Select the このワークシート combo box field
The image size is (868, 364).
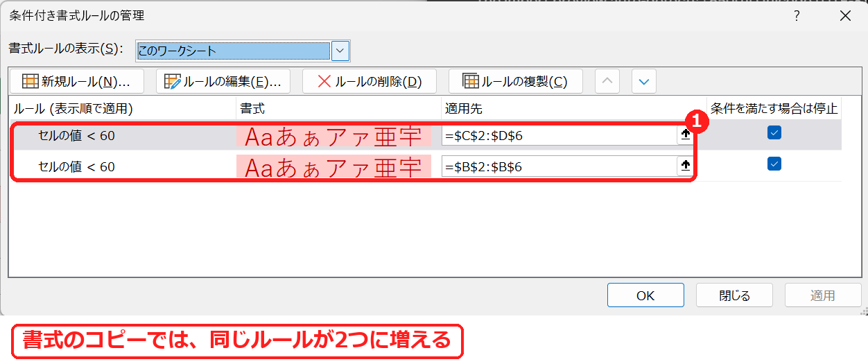pyautogui.click(x=233, y=50)
